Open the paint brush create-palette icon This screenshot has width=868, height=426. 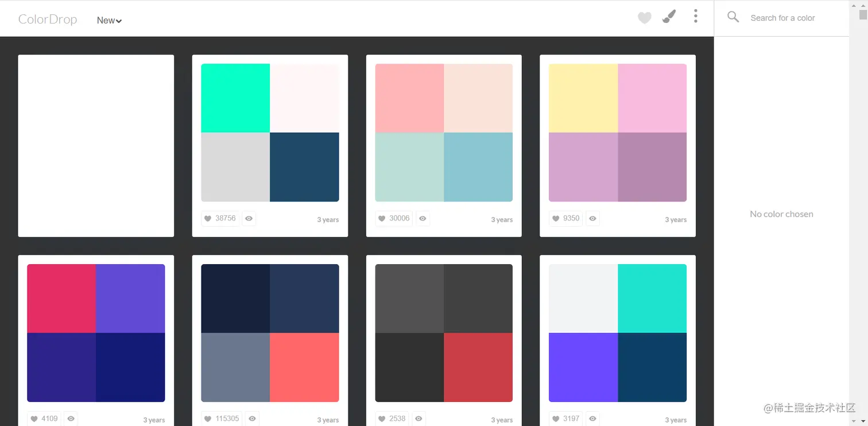(669, 17)
